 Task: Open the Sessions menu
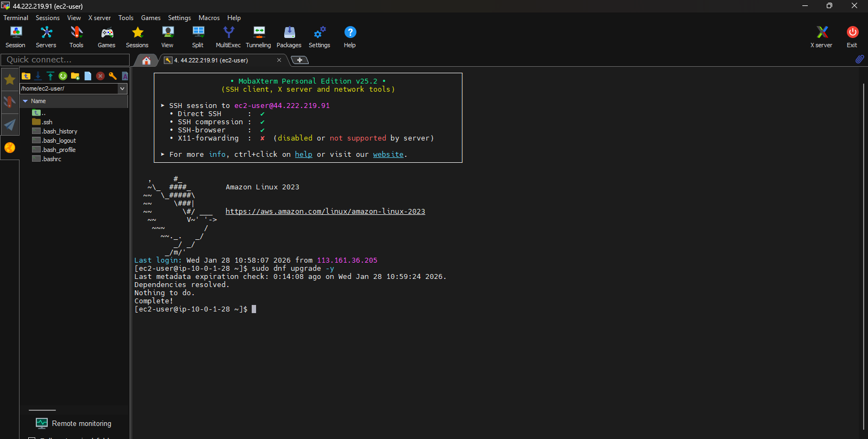point(48,18)
